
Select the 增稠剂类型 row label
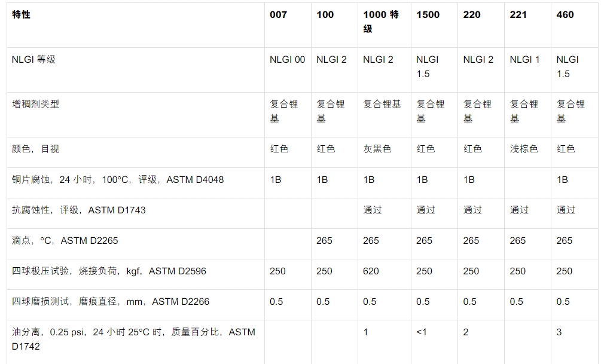pos(36,104)
